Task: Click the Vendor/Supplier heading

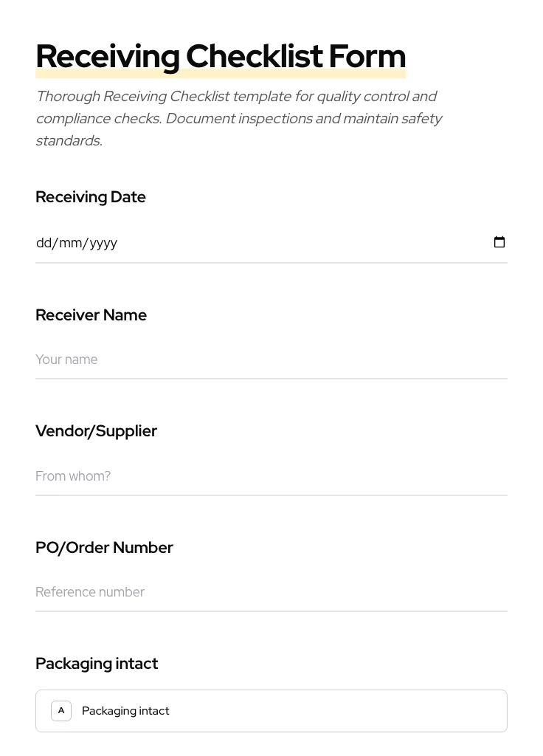Action: (96, 431)
